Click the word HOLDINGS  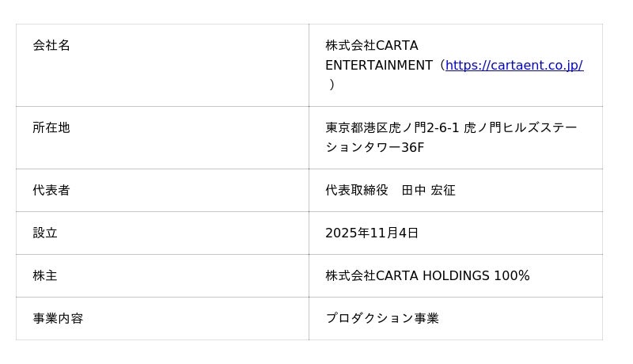[x=456, y=275]
